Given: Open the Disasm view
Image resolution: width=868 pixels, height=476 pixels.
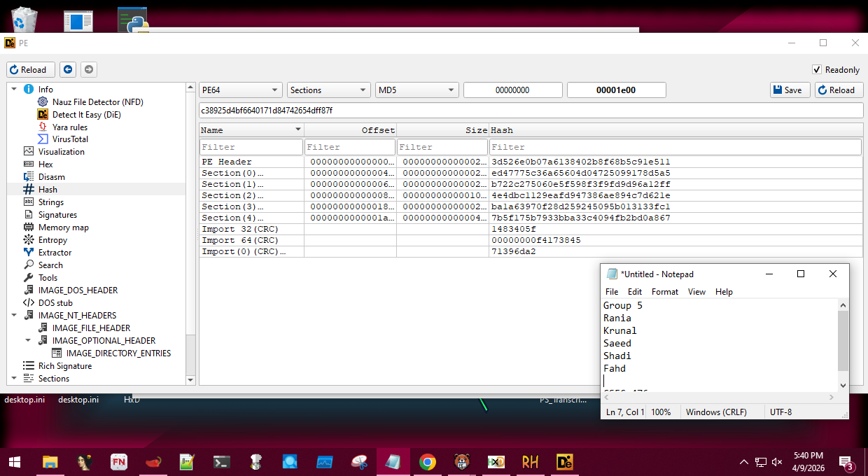Looking at the screenshot, I should 51,177.
